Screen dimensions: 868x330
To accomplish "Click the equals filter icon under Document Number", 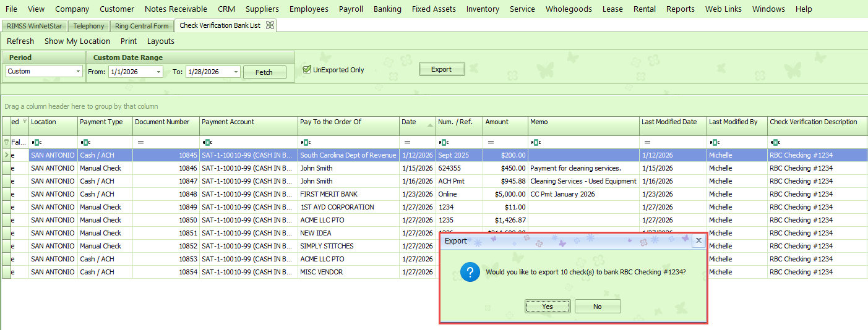I will pyautogui.click(x=140, y=142).
